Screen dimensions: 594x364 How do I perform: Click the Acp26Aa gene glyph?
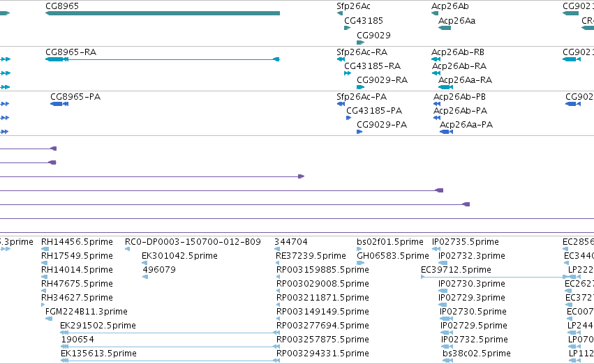click(x=445, y=28)
